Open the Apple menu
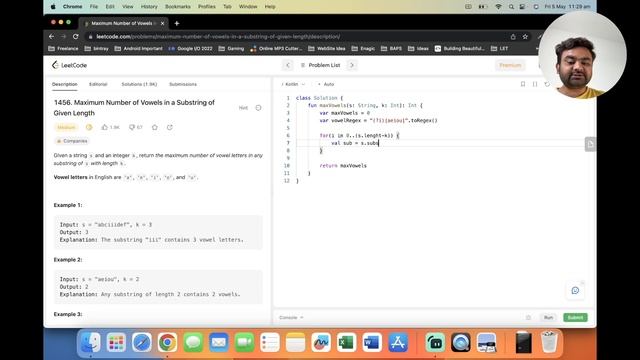Image resolution: width=640 pixels, height=360 pixels. [53, 7]
